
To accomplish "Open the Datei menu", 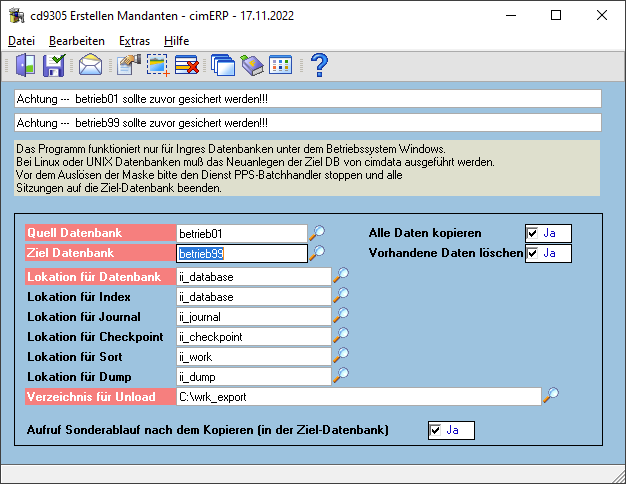I will (x=22, y=41).
